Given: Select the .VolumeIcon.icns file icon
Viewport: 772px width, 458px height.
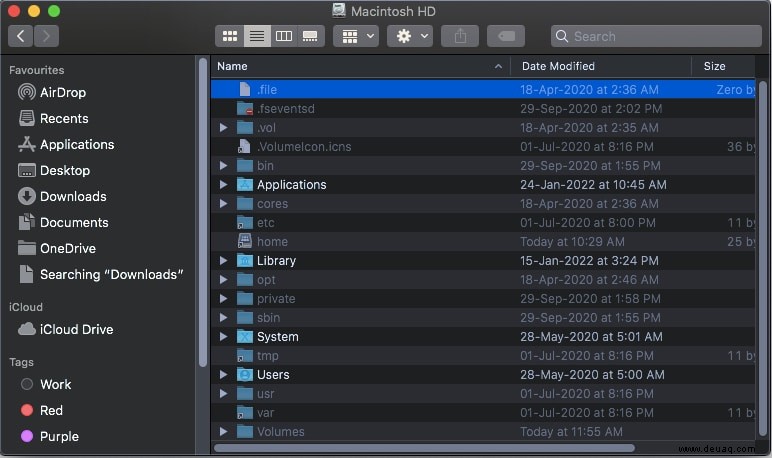Looking at the screenshot, I should click(244, 146).
